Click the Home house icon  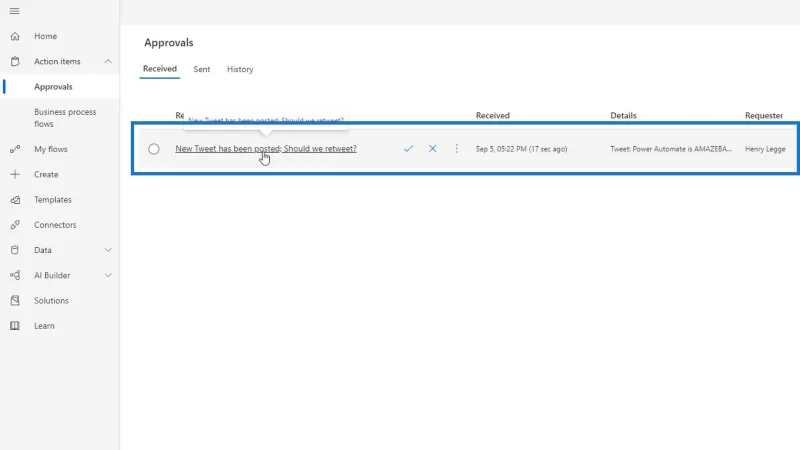15,36
